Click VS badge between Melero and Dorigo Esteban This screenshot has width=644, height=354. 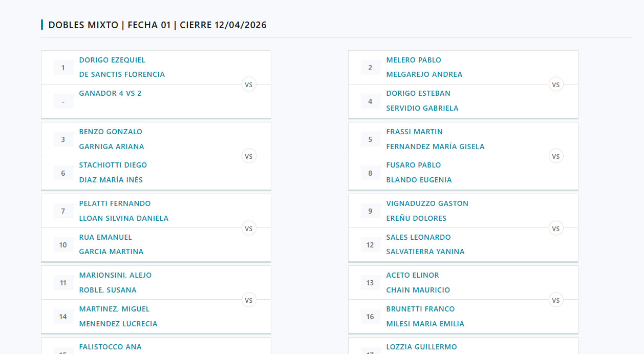click(x=556, y=85)
